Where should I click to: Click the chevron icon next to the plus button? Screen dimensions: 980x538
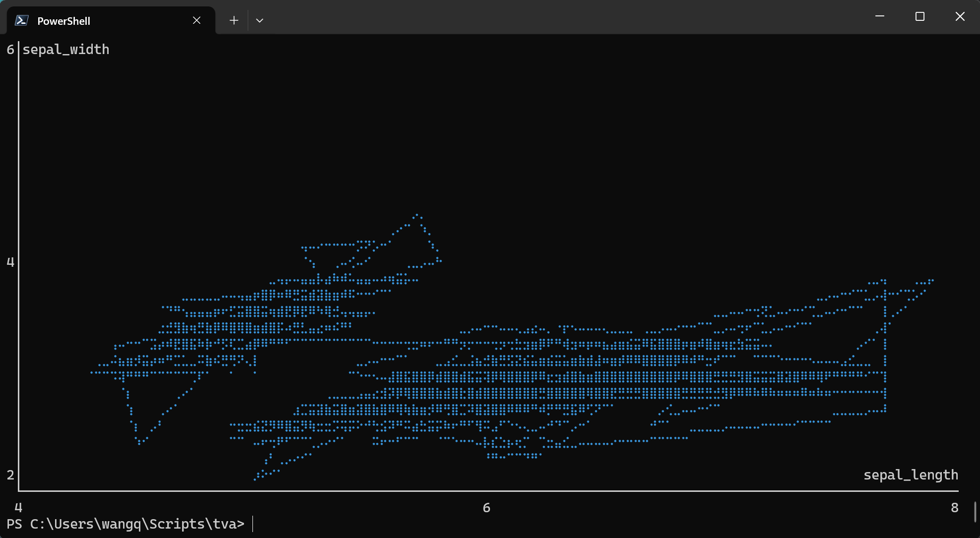259,20
